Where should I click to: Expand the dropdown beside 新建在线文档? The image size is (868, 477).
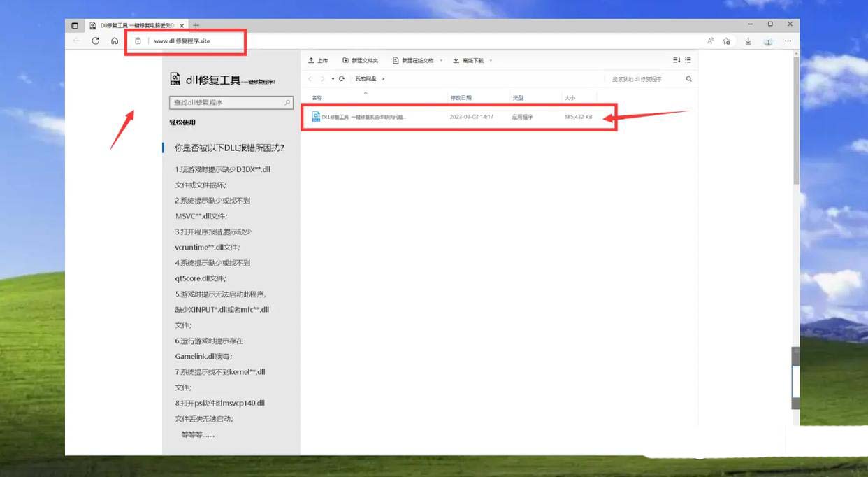click(440, 60)
